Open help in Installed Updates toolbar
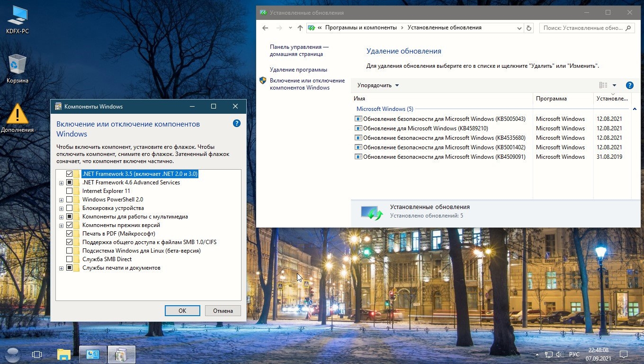 tap(629, 85)
